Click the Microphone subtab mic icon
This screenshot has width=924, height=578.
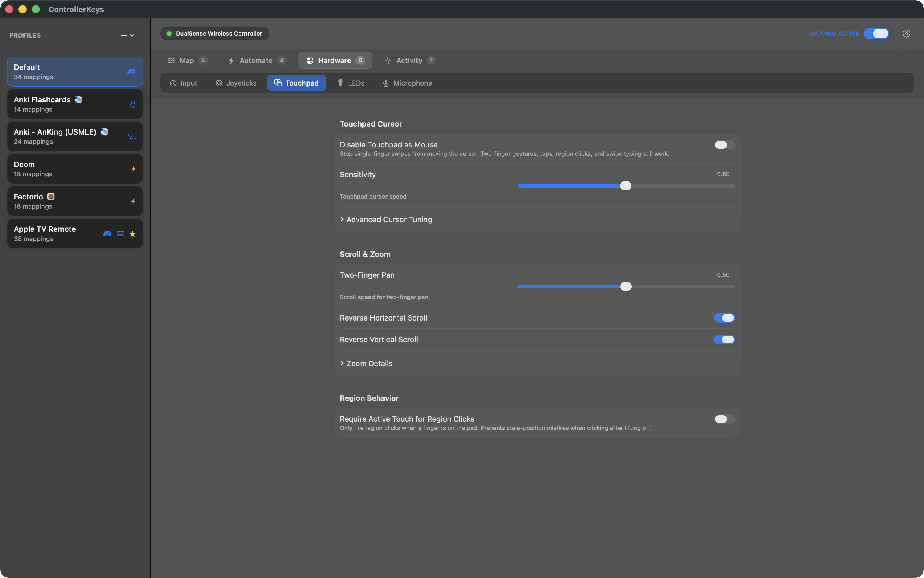coord(386,83)
